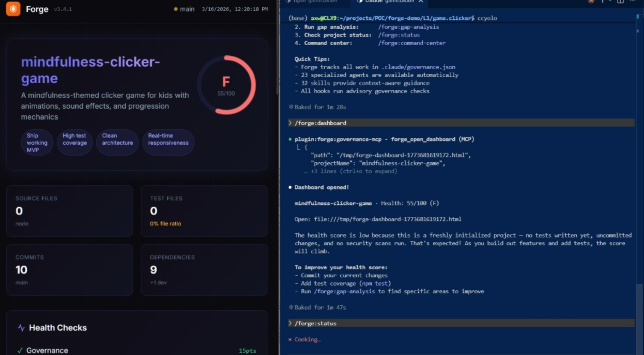Click the green Governance checkmark icon
The width and height of the screenshot is (644, 355).
pyautogui.click(x=20, y=351)
